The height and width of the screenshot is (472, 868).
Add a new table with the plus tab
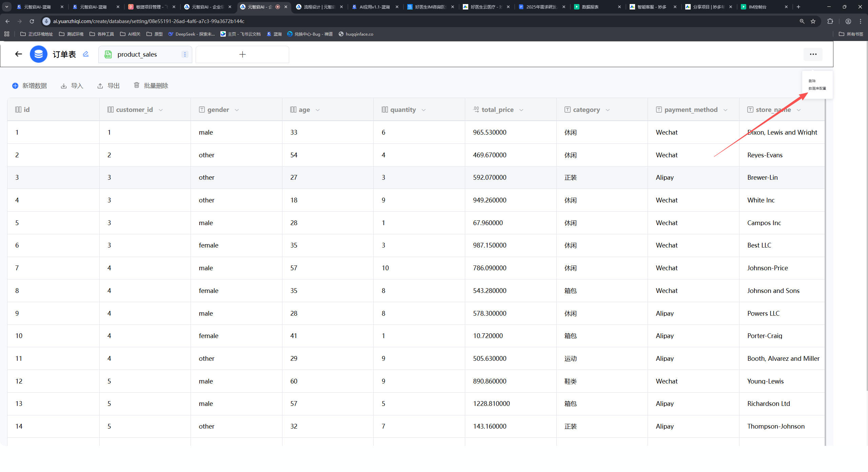tap(242, 54)
